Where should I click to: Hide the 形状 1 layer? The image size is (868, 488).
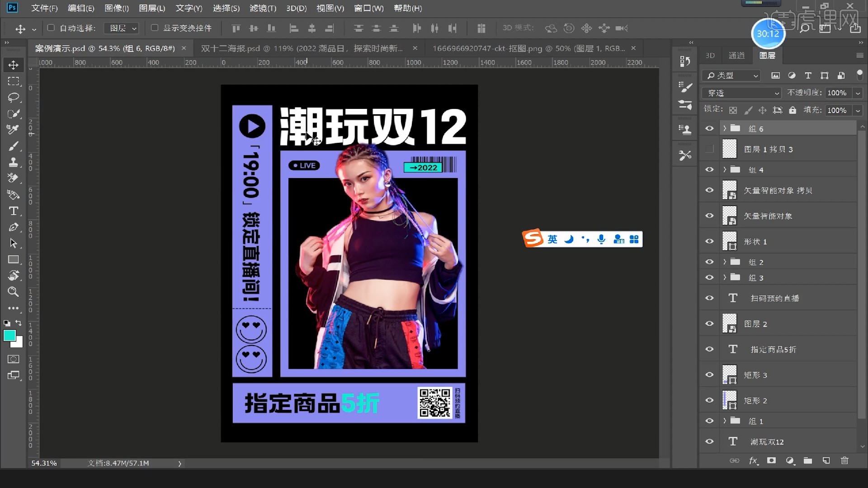tap(709, 241)
